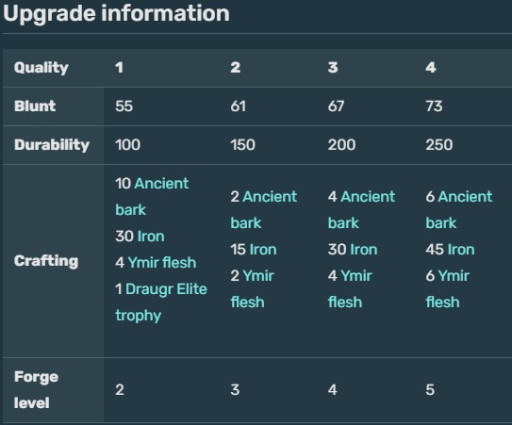This screenshot has width=512, height=425.
Task: Open Ancient bark link in quality 2 column
Action: click(x=264, y=210)
